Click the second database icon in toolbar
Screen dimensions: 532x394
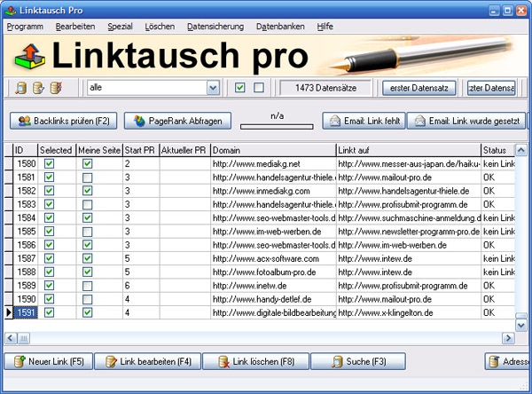[38, 88]
